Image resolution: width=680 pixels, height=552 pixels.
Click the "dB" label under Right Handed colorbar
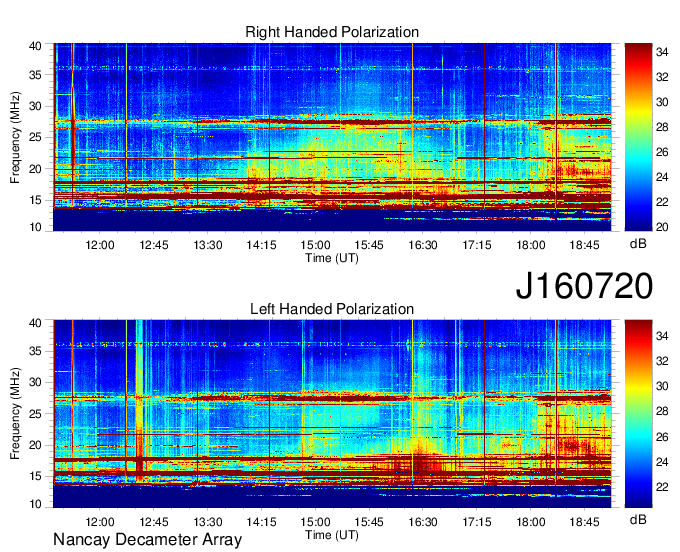[638, 244]
